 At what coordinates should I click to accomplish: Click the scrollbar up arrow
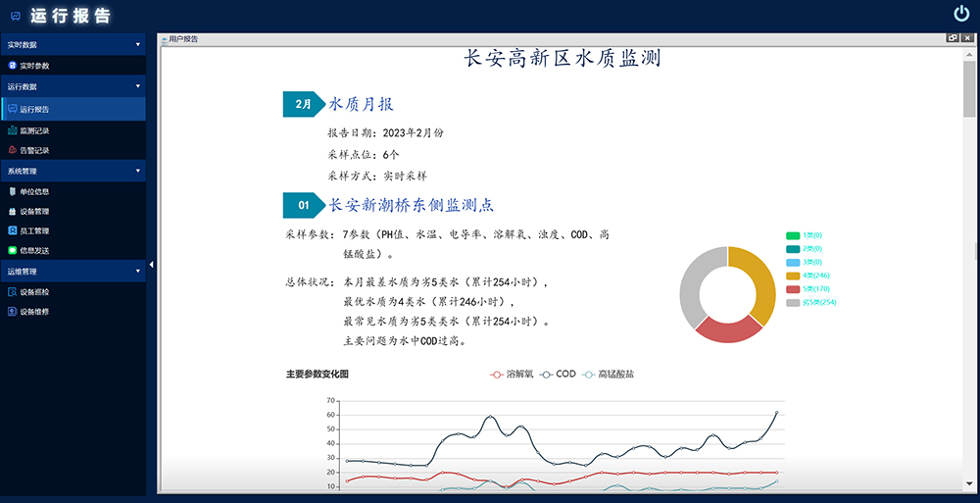pyautogui.click(x=969, y=55)
